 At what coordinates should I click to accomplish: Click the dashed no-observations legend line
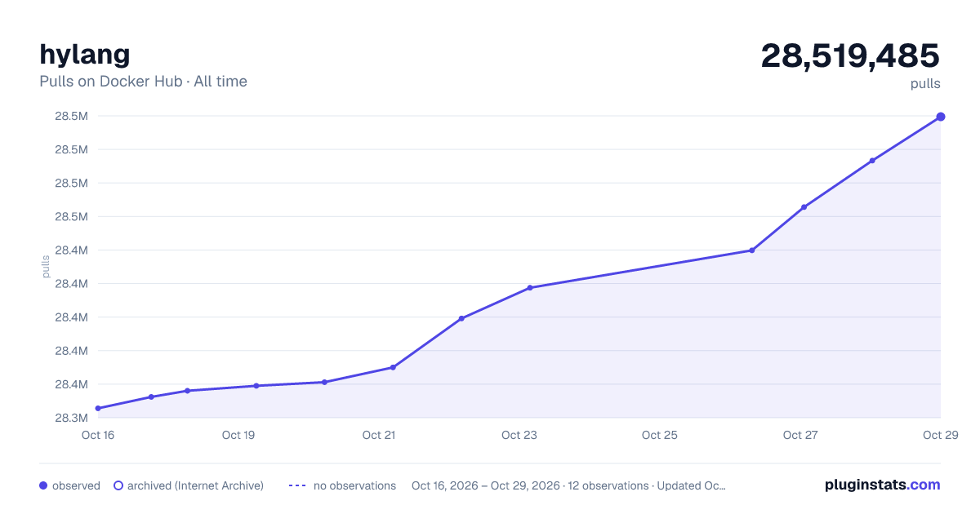(x=297, y=485)
